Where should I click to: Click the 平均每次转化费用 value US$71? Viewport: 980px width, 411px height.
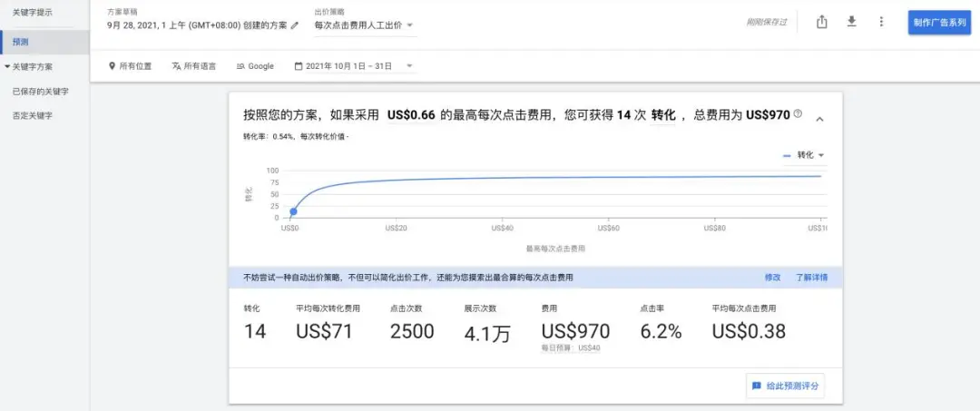324,331
